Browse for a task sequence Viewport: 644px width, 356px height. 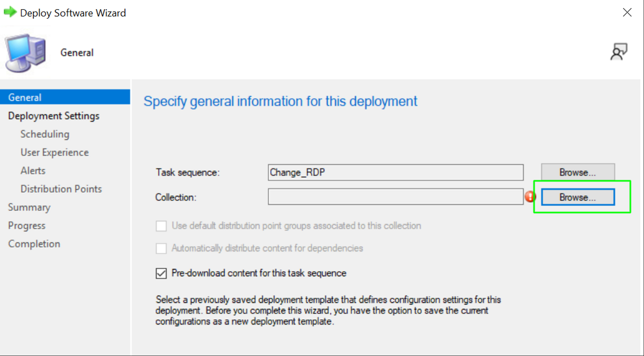coord(578,172)
